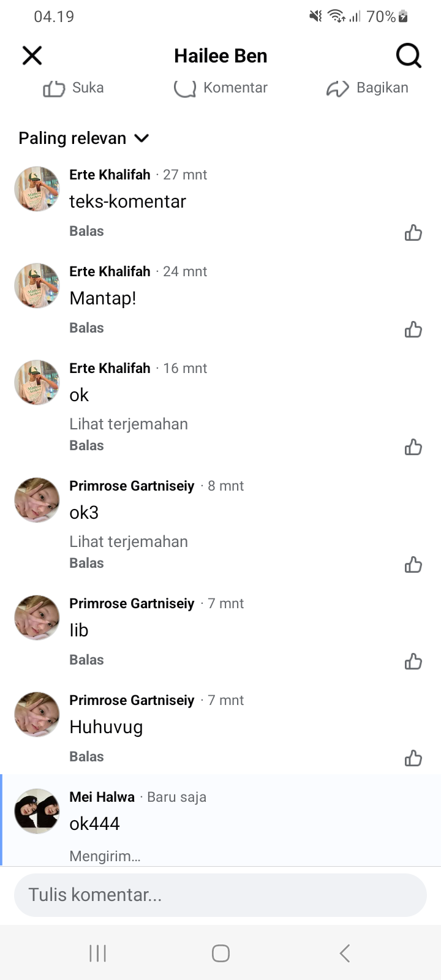Show translation for the "ok3" comment

(129, 541)
